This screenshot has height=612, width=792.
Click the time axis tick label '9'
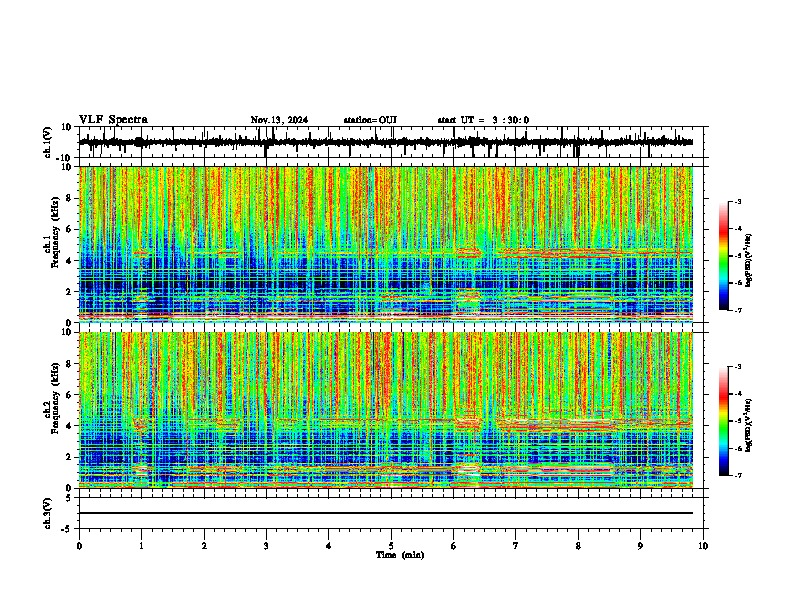(x=640, y=546)
